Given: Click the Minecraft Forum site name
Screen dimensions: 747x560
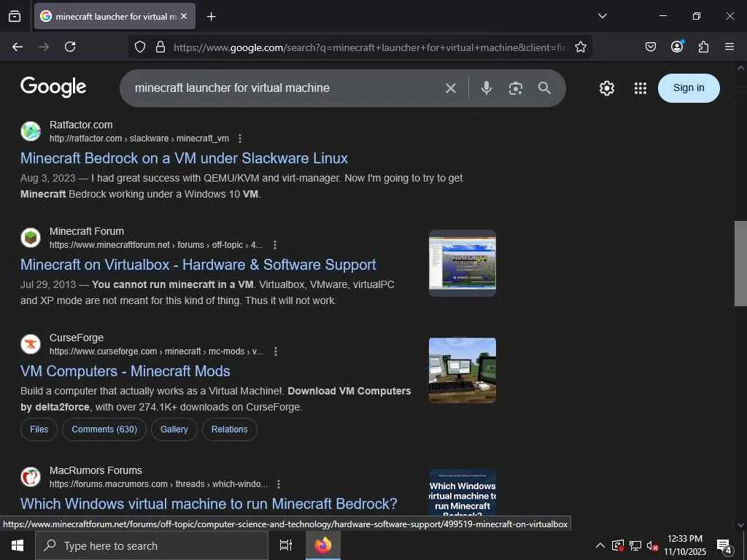Looking at the screenshot, I should tap(87, 231).
